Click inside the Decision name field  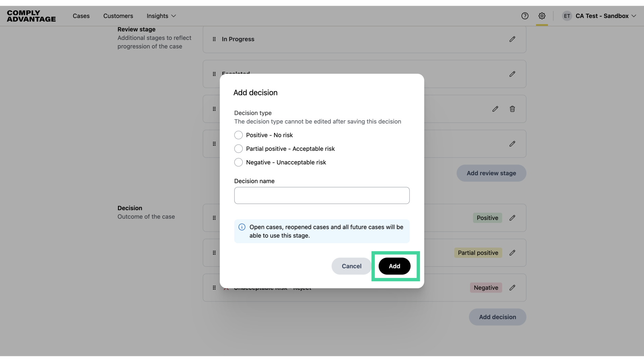(x=322, y=195)
